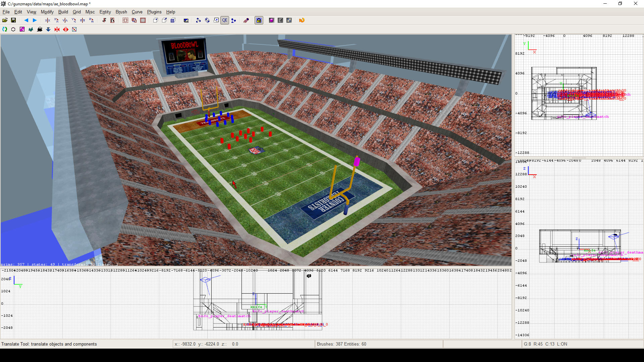Click the Z-axis rotate icon
The height and width of the screenshot is (362, 644).
click(91, 20)
